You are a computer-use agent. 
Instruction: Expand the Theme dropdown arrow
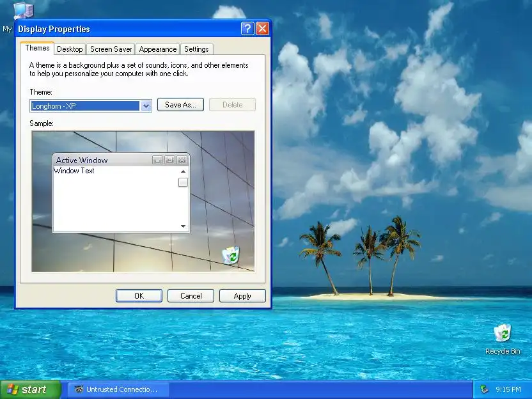pos(146,106)
